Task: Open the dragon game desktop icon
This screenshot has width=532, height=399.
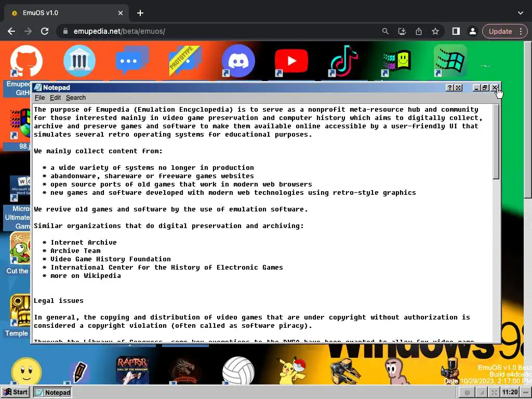Action: pyautogui.click(x=185, y=371)
